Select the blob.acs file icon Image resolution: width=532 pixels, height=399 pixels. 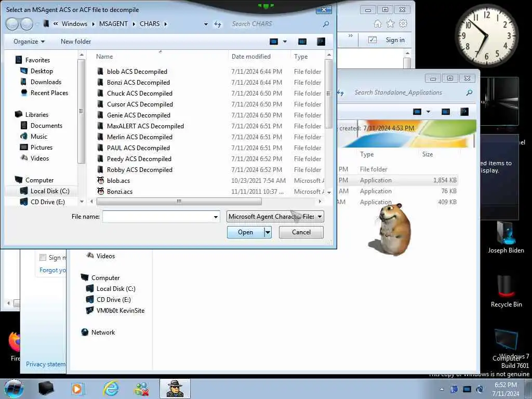100,180
